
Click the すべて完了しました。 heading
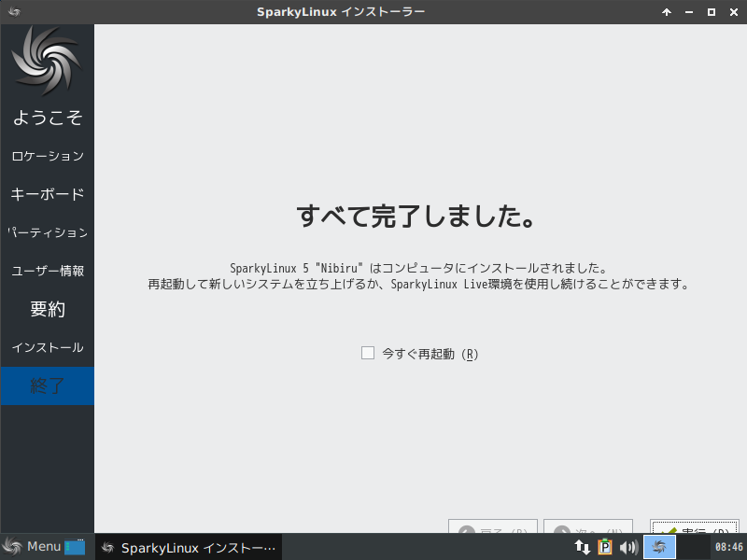(416, 216)
